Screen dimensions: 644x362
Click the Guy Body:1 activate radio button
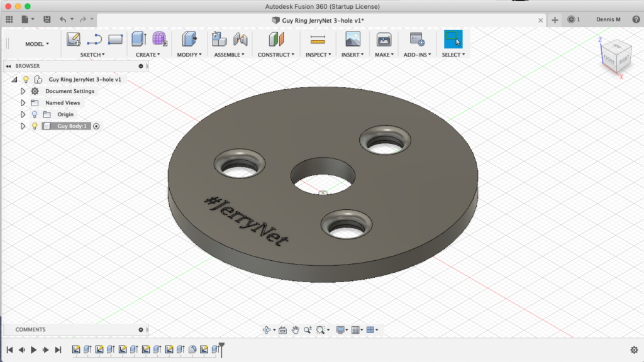tap(96, 126)
